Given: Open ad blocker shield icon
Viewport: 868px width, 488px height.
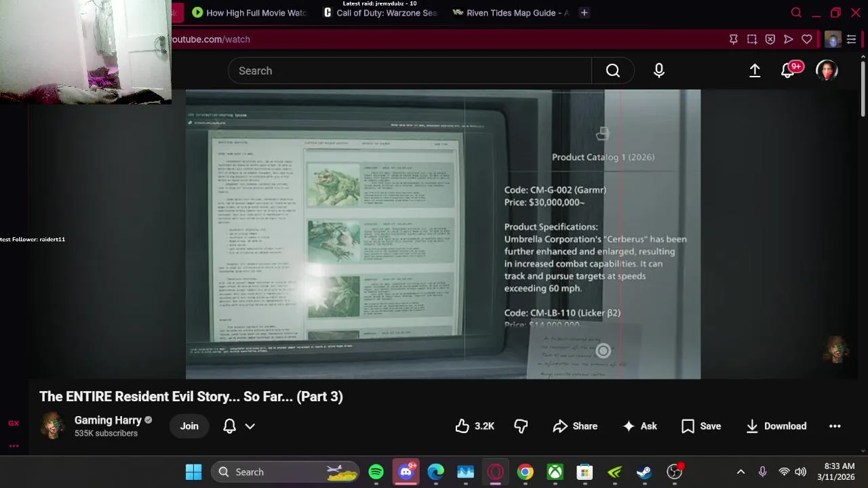Looking at the screenshot, I should tap(770, 39).
